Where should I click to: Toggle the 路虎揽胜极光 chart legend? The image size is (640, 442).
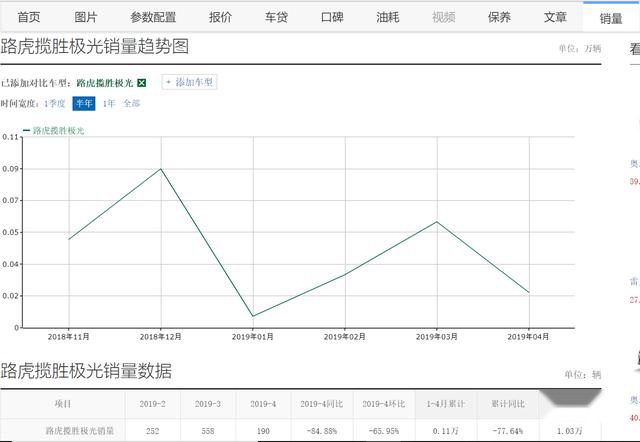(x=53, y=131)
